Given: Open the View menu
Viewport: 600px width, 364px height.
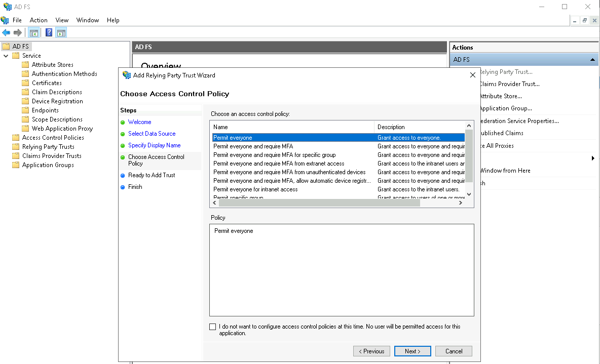Looking at the screenshot, I should pos(62,20).
